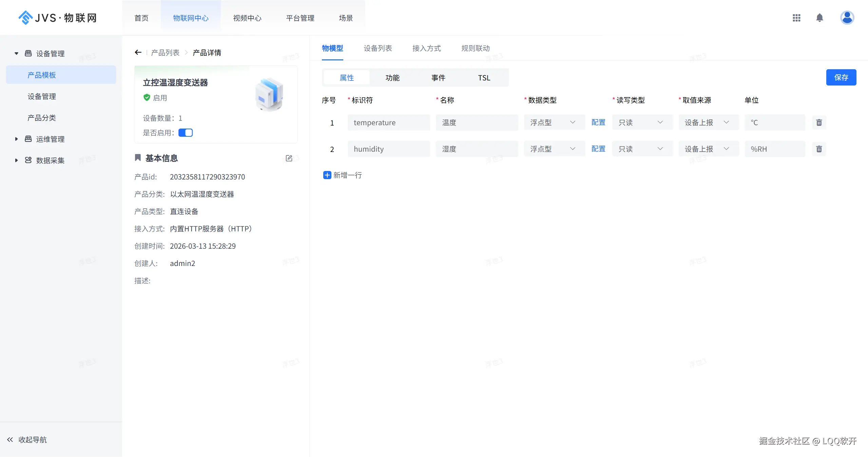Edit basic info with pencil icon

[x=289, y=158]
